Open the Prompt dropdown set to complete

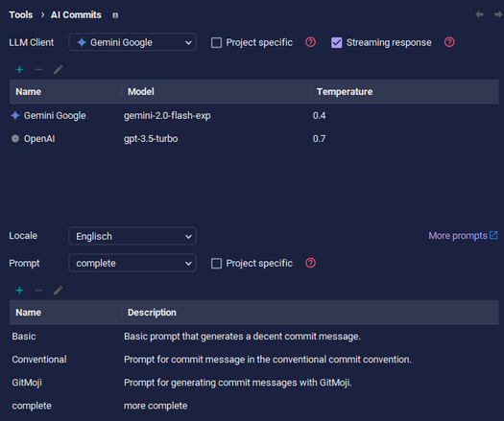pyautogui.click(x=132, y=263)
